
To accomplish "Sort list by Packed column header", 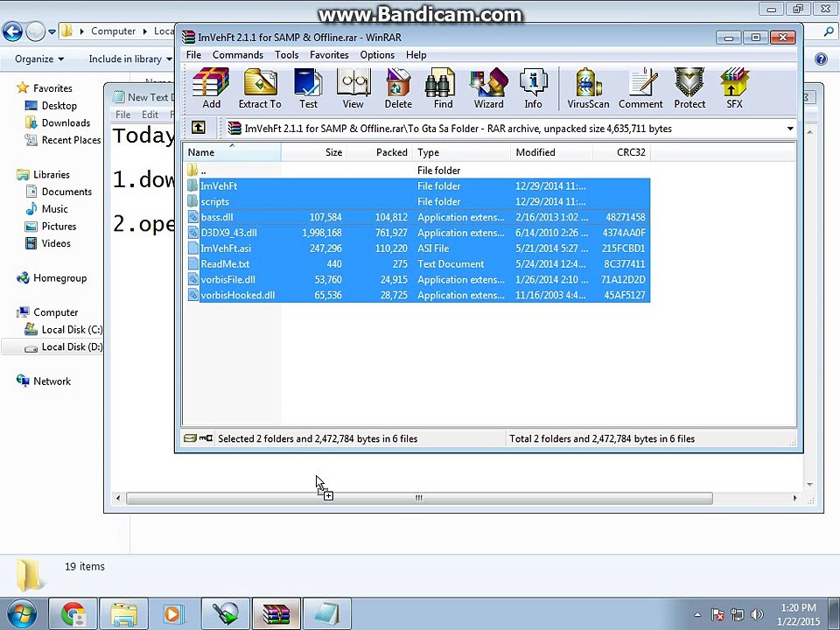I will click(379, 152).
